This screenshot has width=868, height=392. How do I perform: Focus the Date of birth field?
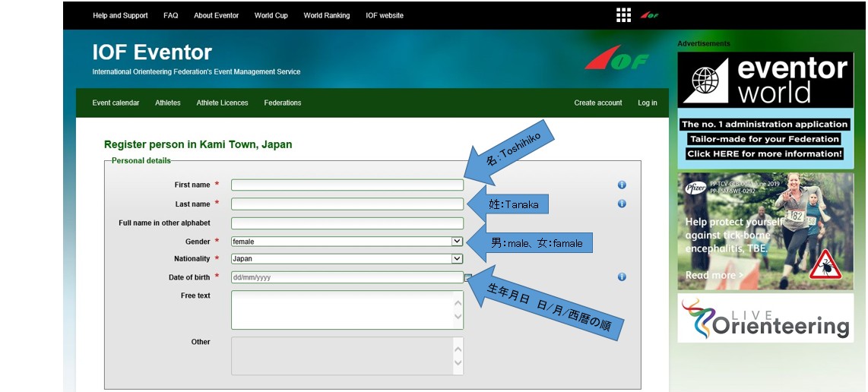tap(347, 277)
